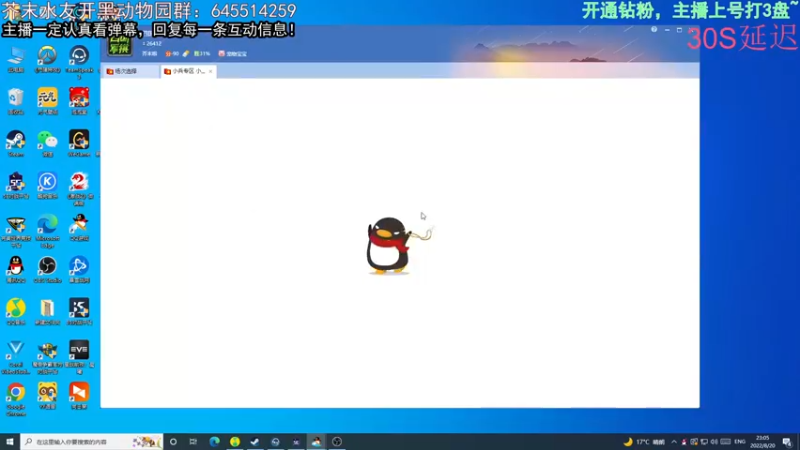The image size is (800, 450).
Task: Expand the hidden system tray icons chevron
Action: 674,442
